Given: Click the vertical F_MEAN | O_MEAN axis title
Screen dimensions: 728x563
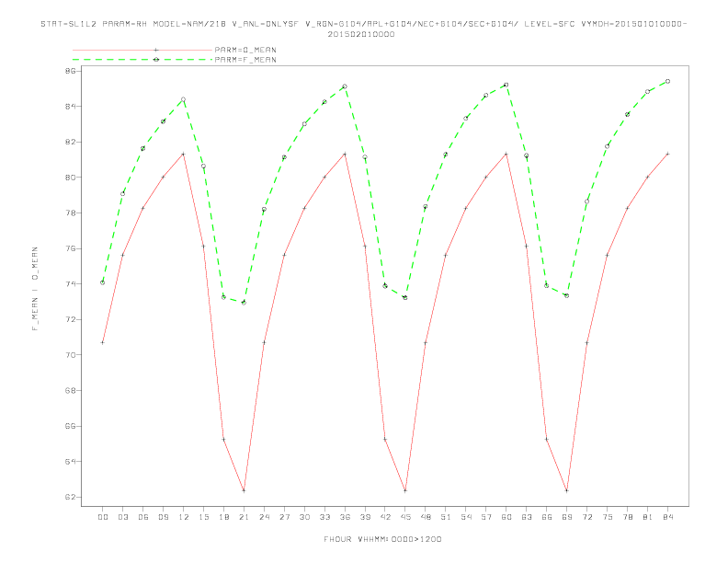Looking at the screenshot, I should coord(35,289).
